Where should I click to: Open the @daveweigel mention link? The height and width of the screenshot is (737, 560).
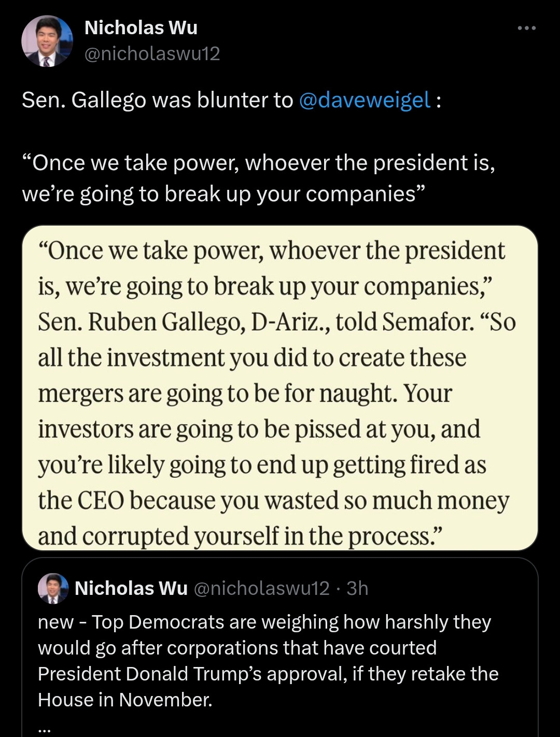pos(365,100)
